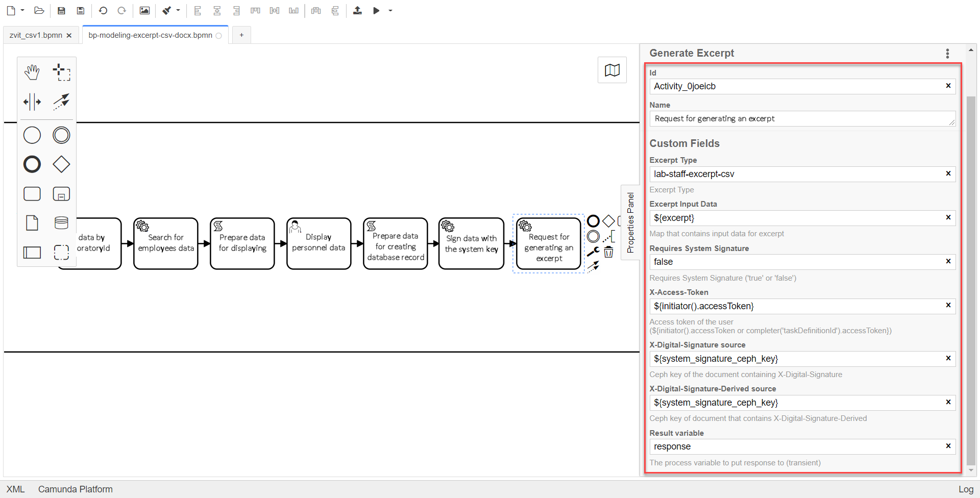The height and width of the screenshot is (498, 980).
Task: Click the set color paint tool icon
Action: (x=167, y=11)
